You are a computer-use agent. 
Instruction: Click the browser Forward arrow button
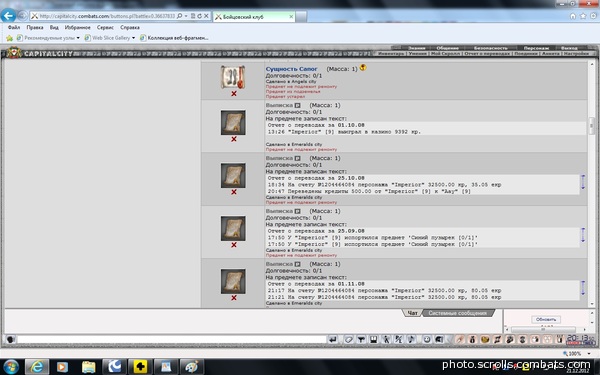click(22, 16)
